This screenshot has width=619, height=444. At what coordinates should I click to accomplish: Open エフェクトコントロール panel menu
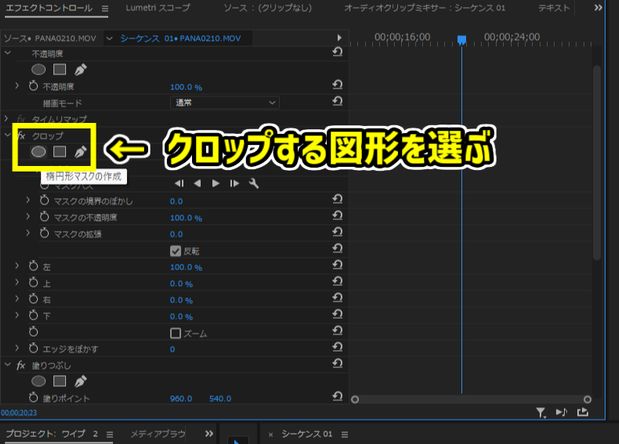pos(105,9)
